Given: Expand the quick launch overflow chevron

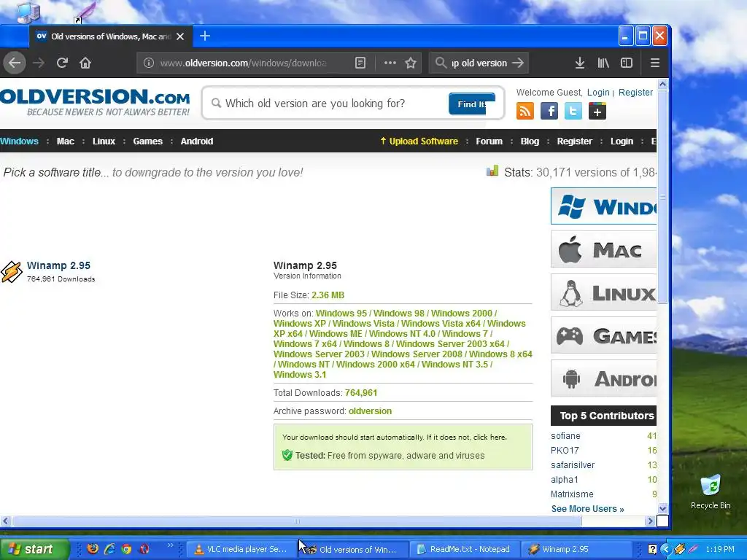Looking at the screenshot, I should tap(171, 545).
